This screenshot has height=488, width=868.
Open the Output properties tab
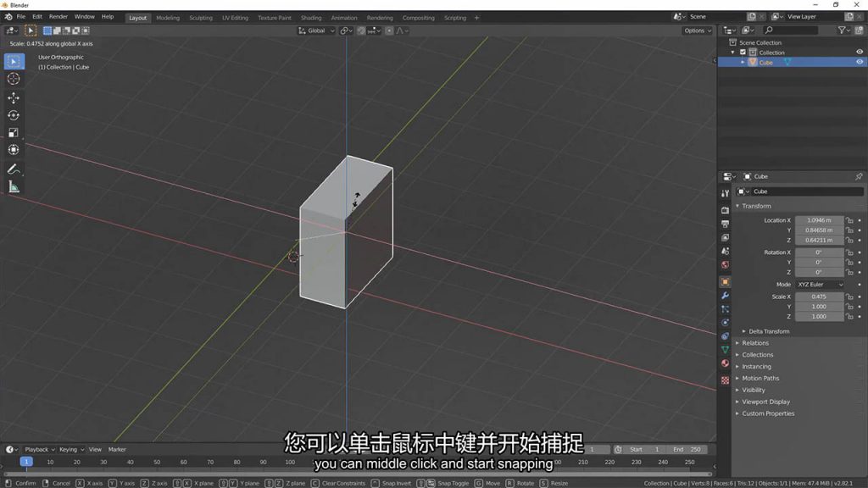726,224
